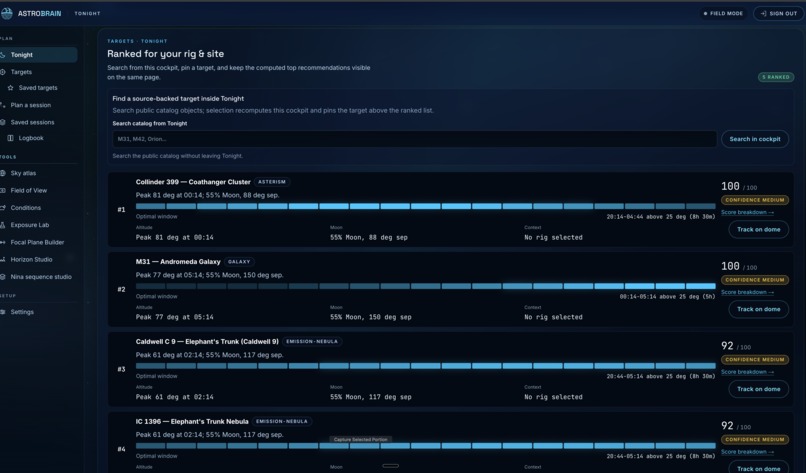Image resolution: width=806 pixels, height=473 pixels.
Task: Open the Sky atlas tool
Action: click(x=39, y=173)
